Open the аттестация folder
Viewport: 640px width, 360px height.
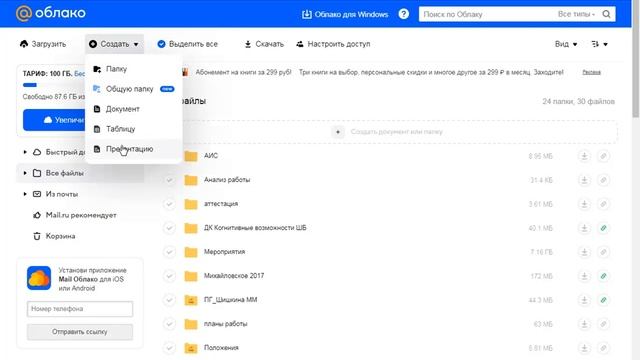pos(221,204)
